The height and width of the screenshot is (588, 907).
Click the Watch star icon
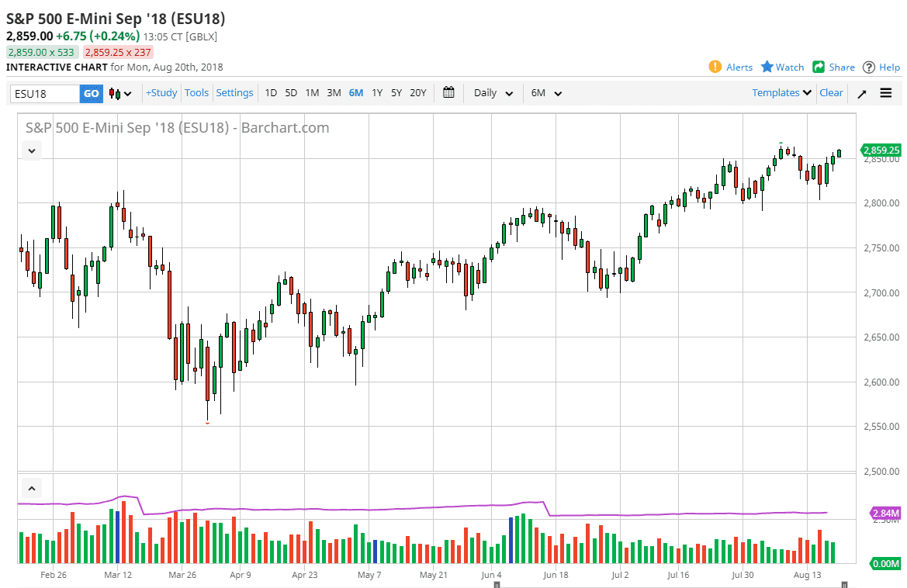(x=767, y=67)
